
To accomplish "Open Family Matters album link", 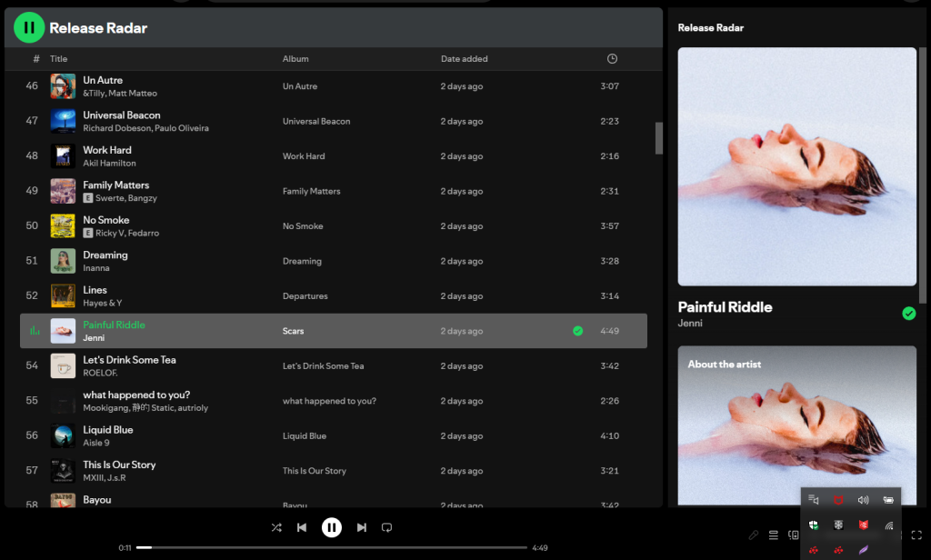I will click(311, 191).
